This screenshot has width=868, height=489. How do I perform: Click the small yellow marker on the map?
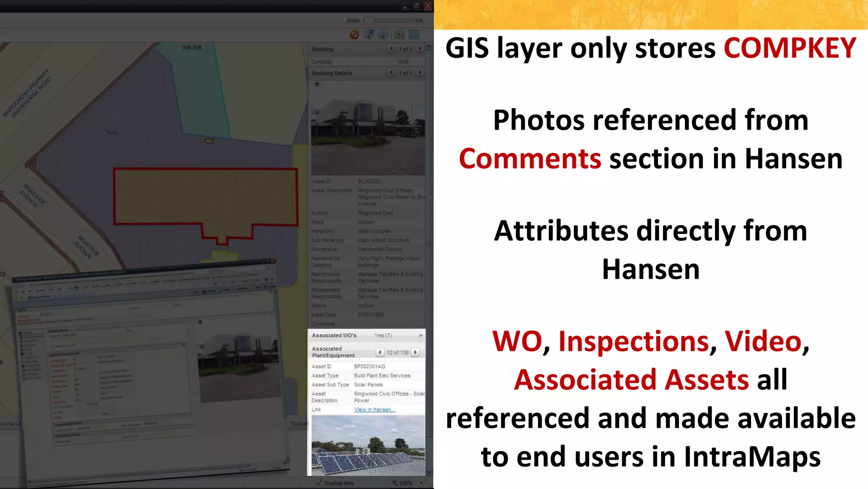209,141
